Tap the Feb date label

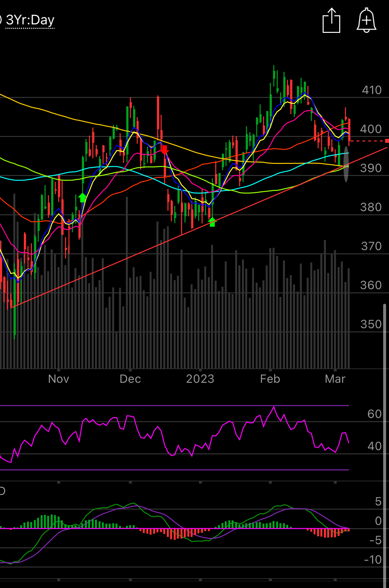click(x=270, y=379)
